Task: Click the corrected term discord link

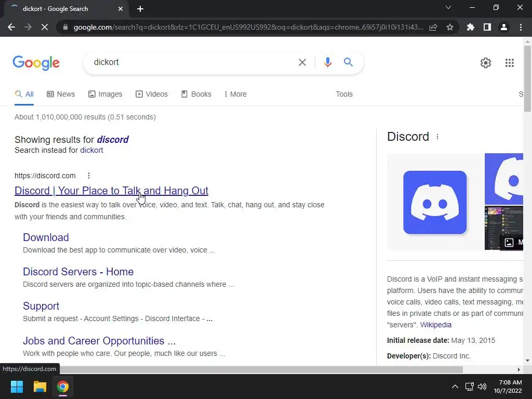Action: point(113,139)
